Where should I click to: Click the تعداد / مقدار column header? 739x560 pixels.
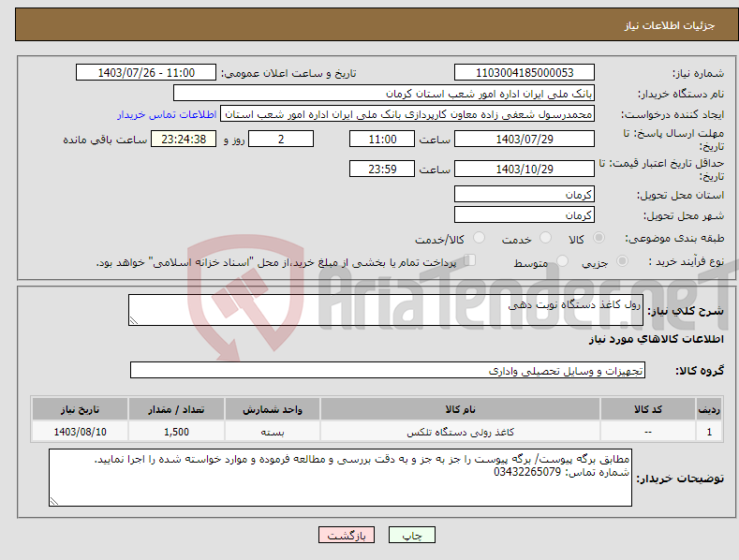pos(176,409)
